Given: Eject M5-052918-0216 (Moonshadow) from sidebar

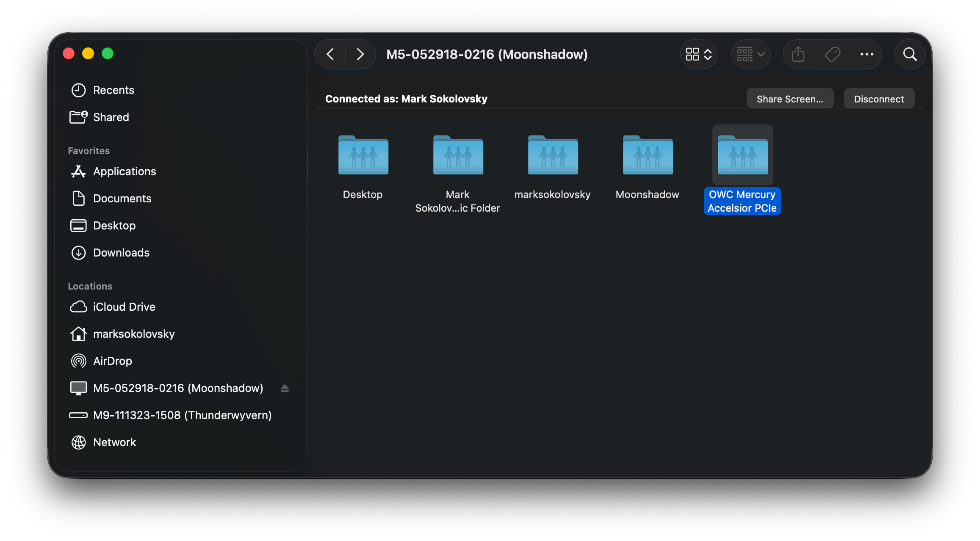Looking at the screenshot, I should click(285, 388).
